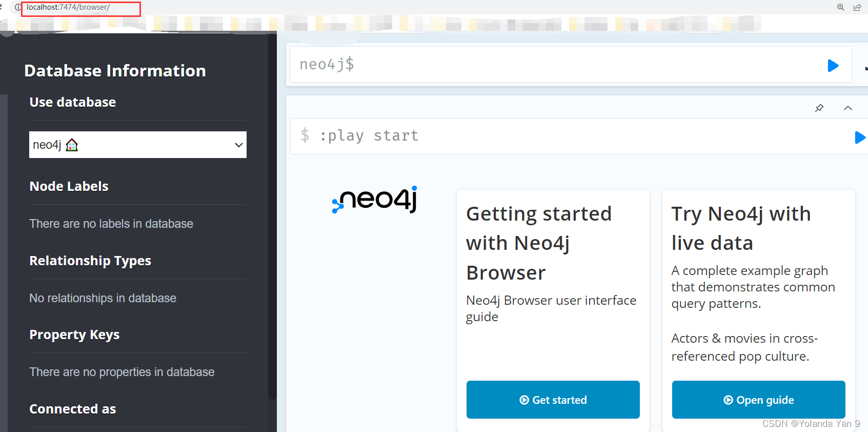Click the neo4j logo
The width and height of the screenshot is (868, 432).
(x=375, y=200)
